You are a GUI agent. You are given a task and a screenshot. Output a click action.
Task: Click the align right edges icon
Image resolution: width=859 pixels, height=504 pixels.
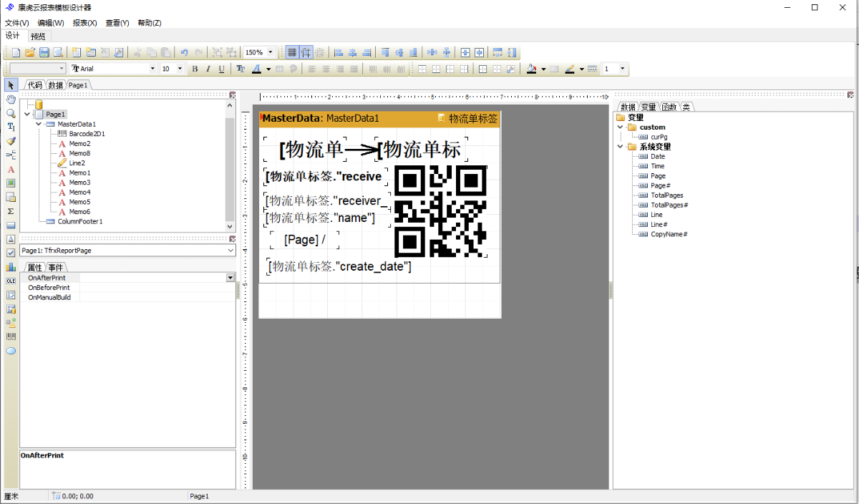(x=367, y=52)
